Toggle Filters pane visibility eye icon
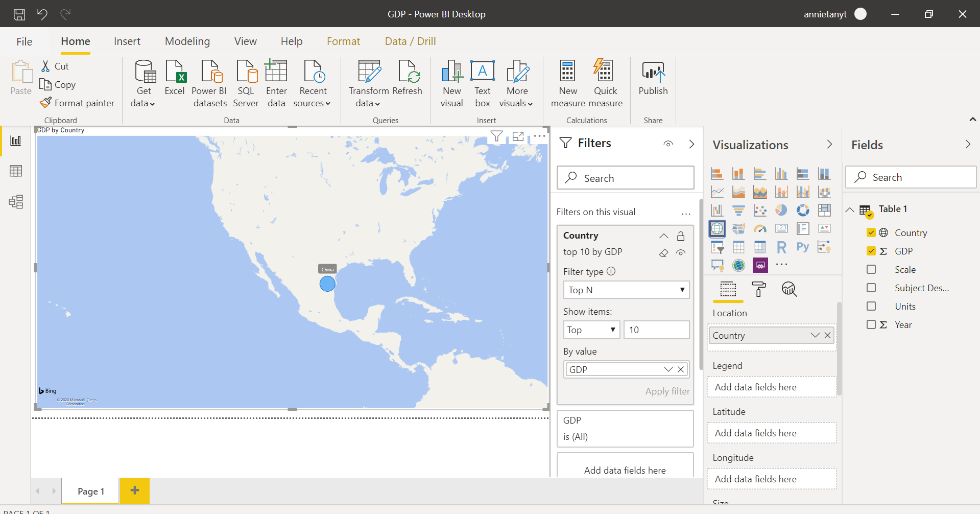 [668, 144]
